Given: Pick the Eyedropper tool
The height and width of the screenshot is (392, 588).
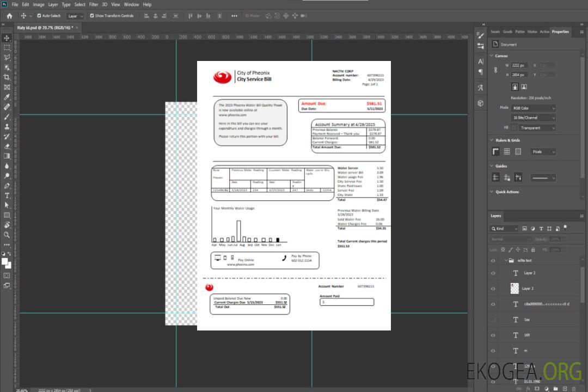Looking at the screenshot, I should point(7,97).
